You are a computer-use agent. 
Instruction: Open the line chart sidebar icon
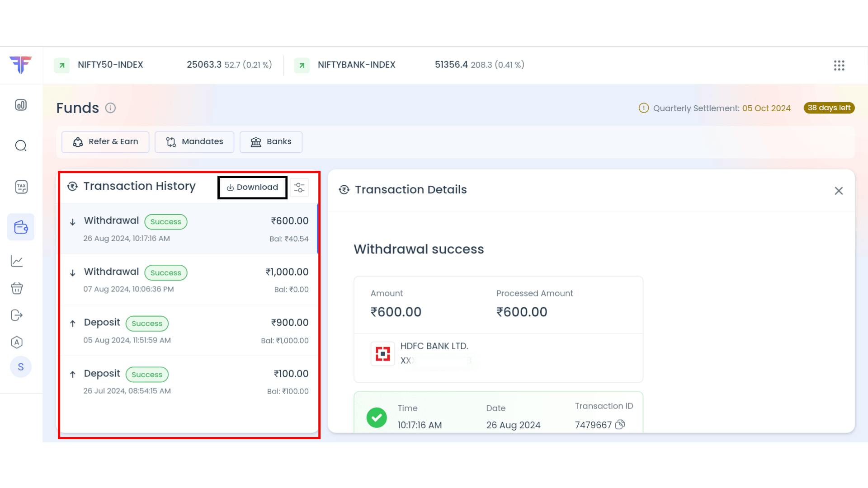(17, 261)
